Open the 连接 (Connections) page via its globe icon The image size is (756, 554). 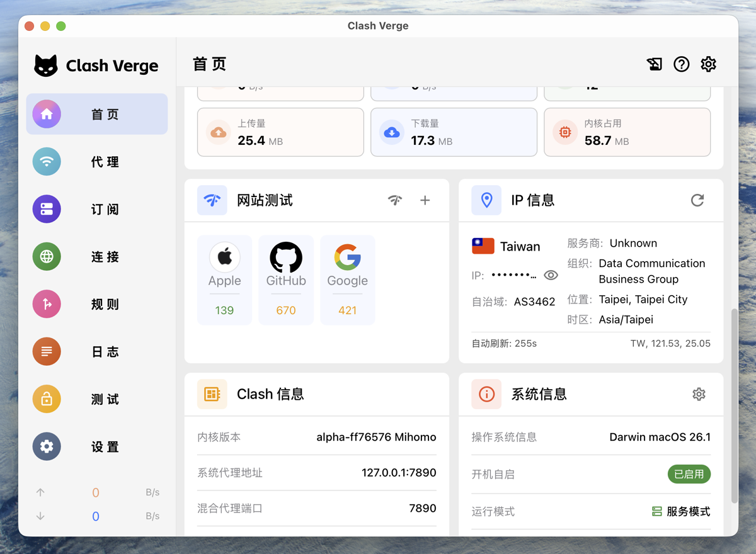[x=46, y=257]
